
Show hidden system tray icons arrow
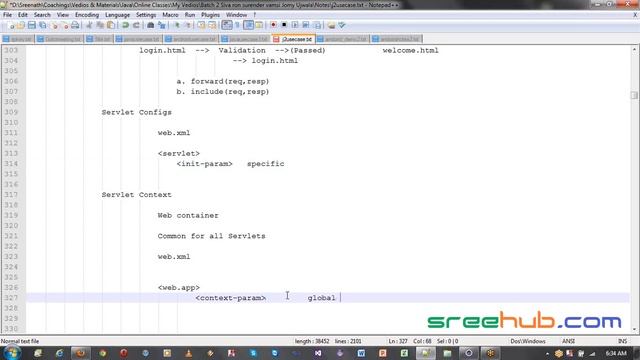click(x=547, y=353)
